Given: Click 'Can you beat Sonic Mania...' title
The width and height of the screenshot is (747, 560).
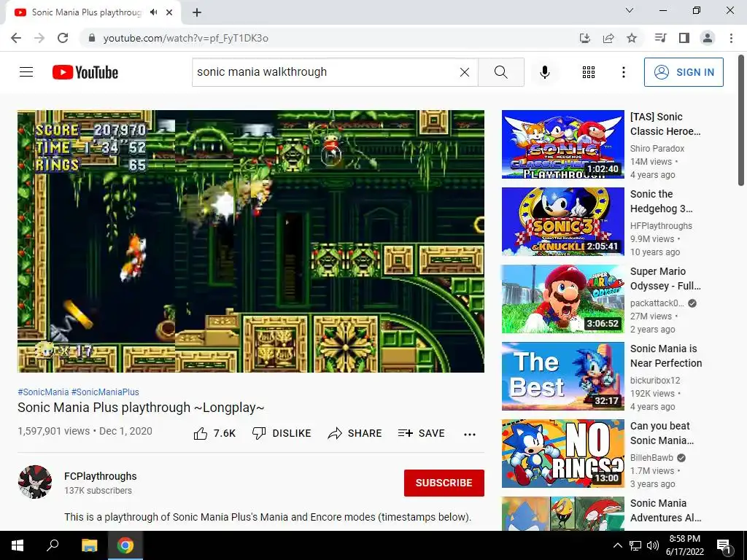Looking at the screenshot, I should [x=662, y=433].
